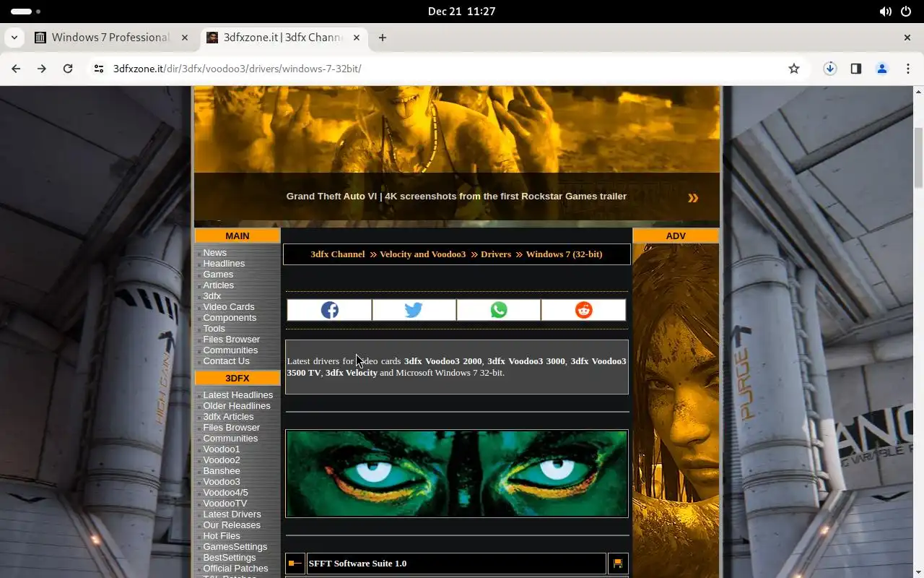Viewport: 924px width, 578px height.
Task: Open Velocity and Voodoo3 breadcrumb
Action: [422, 254]
